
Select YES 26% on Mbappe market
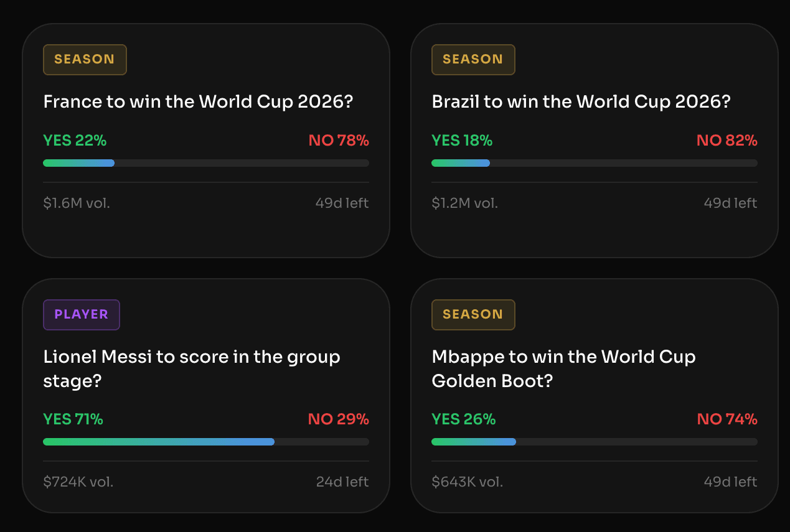tap(464, 419)
